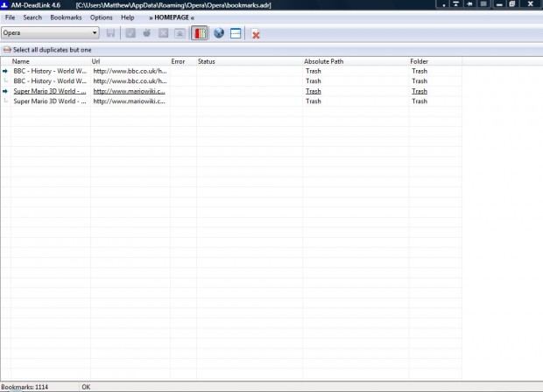
Task: Click the greyed-out up-arrow toolbar icon
Action: click(x=180, y=33)
